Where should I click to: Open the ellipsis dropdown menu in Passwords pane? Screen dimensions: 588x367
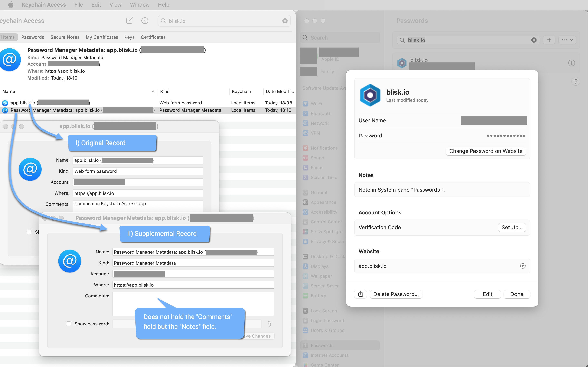567,40
